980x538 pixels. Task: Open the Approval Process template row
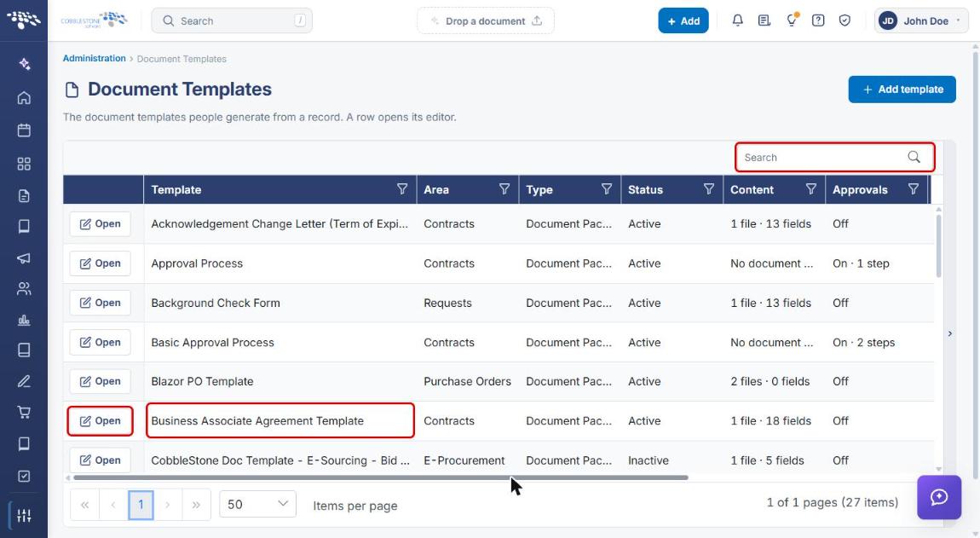pyautogui.click(x=100, y=263)
